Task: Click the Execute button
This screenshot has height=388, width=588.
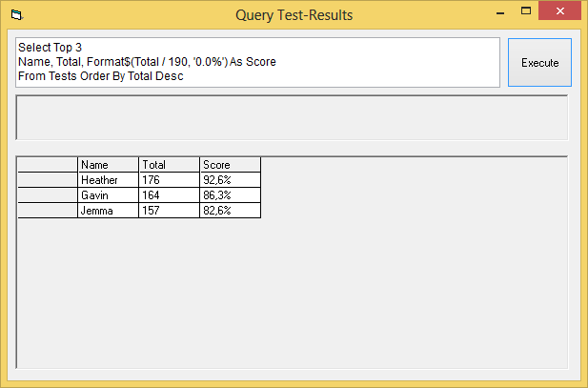Action: coord(539,63)
